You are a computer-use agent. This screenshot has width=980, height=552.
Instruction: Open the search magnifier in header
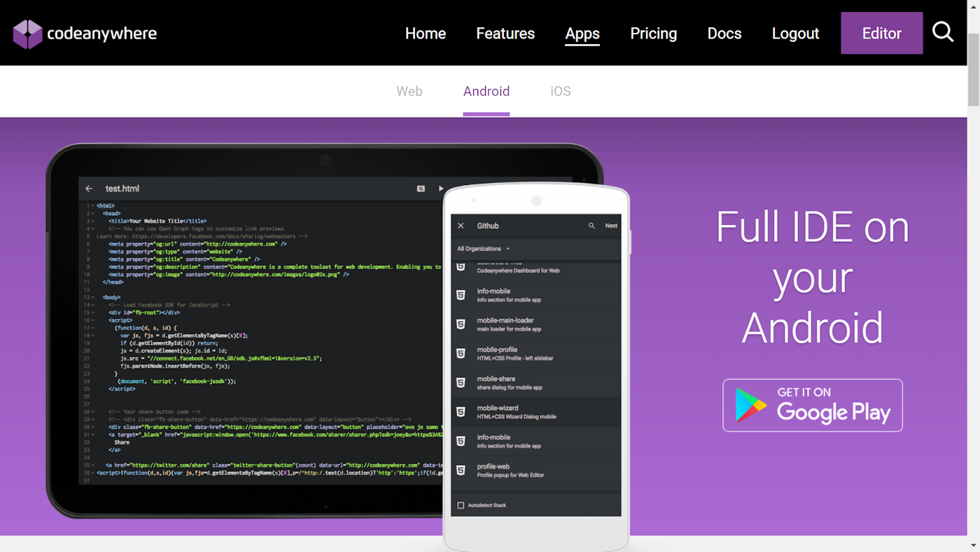point(943,32)
